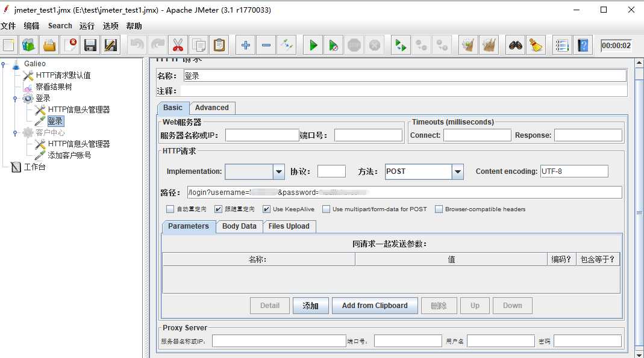Click the Up button
The image size is (644, 358).
pyautogui.click(x=475, y=306)
